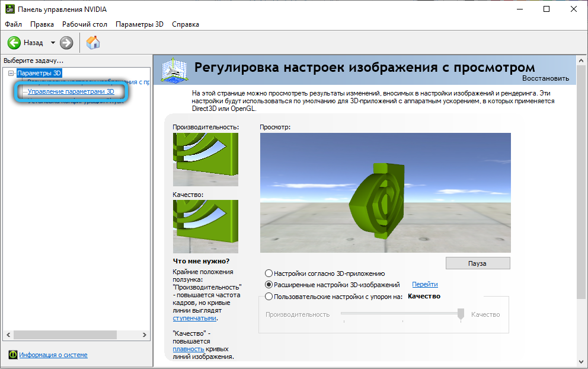Screen dimensions: 588x369
Task: Collapse the 'Параметры 3D' tree node
Action: click(x=11, y=73)
